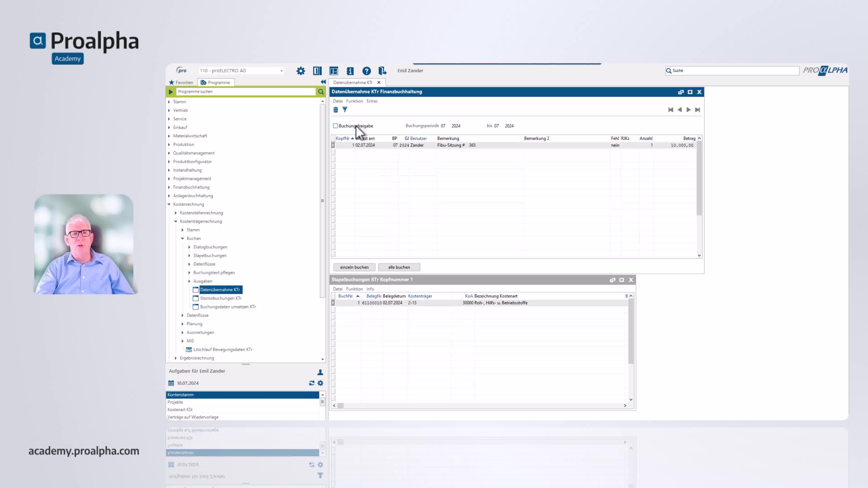Go to the first record navigation icon
The height and width of the screenshot is (488, 868).
(x=670, y=110)
